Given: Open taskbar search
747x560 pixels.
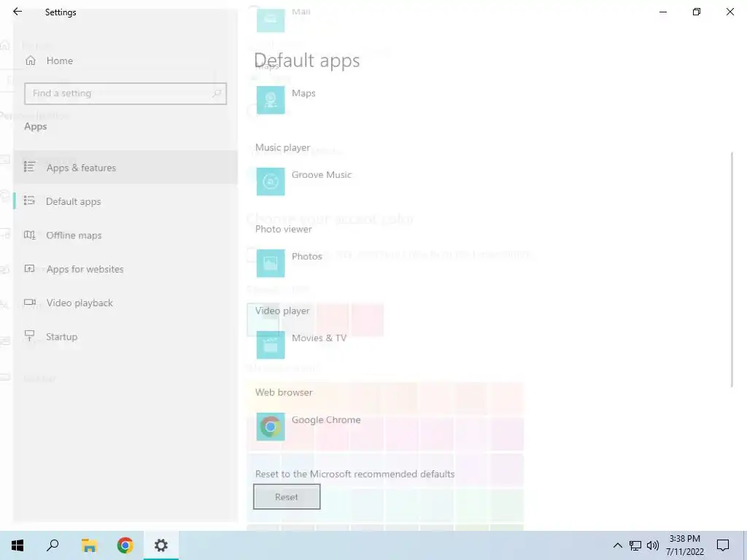Looking at the screenshot, I should [53, 545].
